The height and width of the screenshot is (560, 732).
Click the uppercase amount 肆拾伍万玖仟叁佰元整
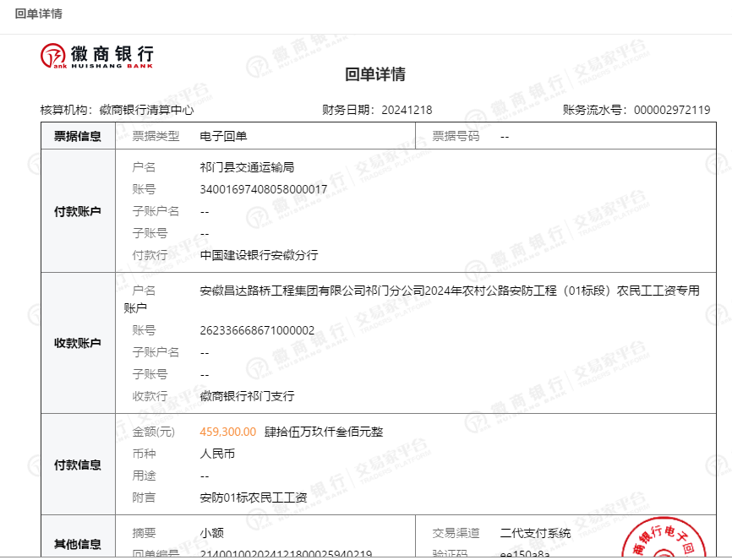point(324,432)
